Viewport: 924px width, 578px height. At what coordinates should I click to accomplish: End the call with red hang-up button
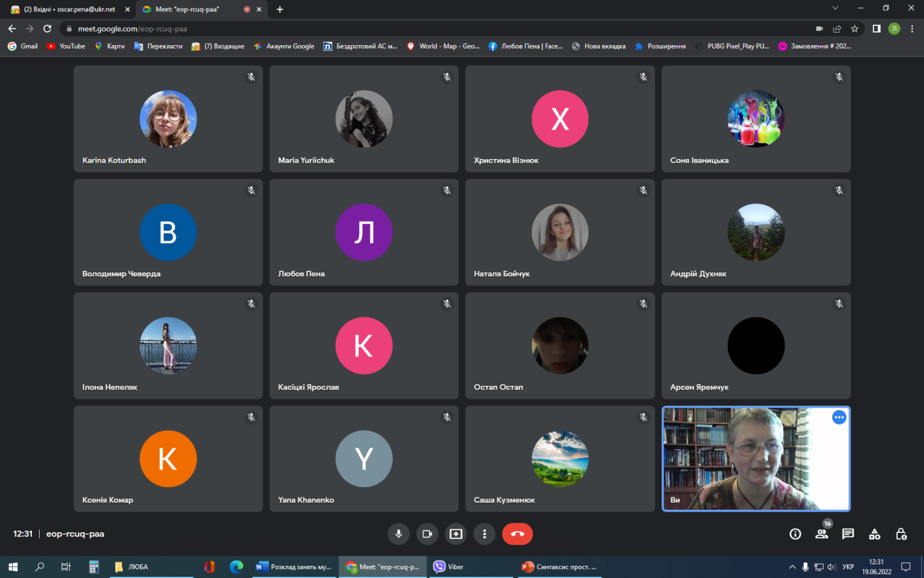point(517,534)
